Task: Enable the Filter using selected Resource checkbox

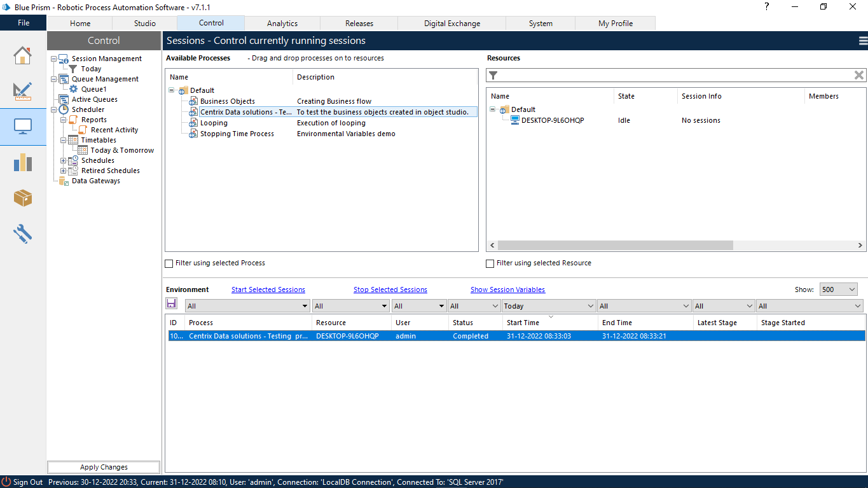Action: point(490,263)
